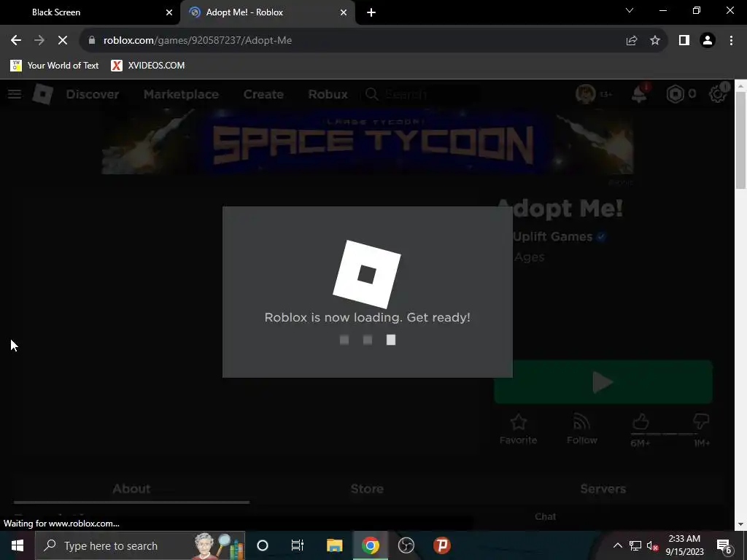The width and height of the screenshot is (747, 560).
Task: Open Roblox notifications bell
Action: [639, 94]
